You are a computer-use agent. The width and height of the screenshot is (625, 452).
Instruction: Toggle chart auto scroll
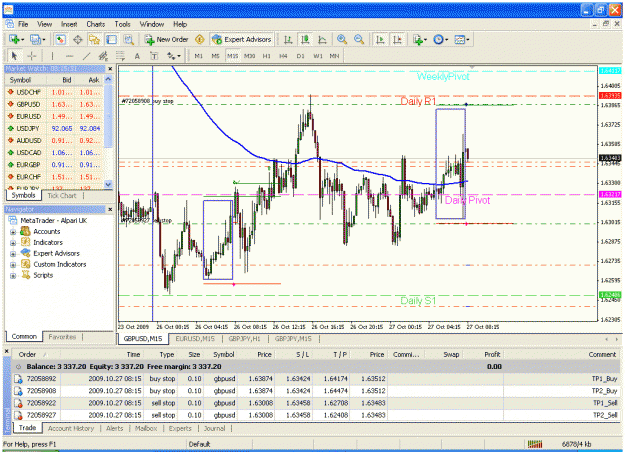(x=380, y=39)
